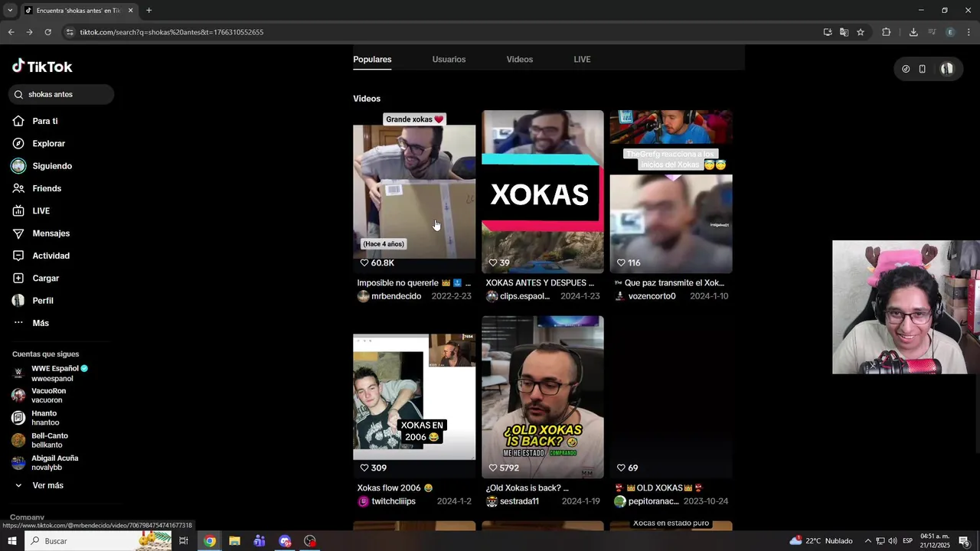Open Microsoft Teams from the taskbar

260,541
